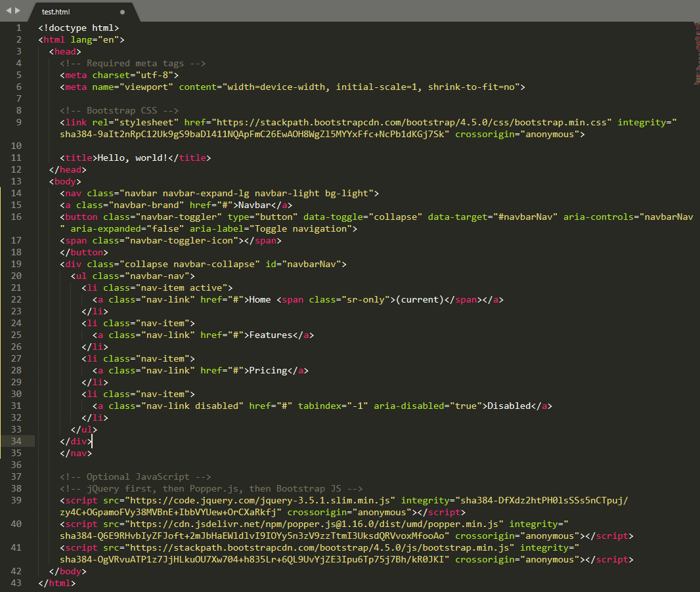Click the charset="utf-8" attribute
700x592 pixels.
[133, 75]
